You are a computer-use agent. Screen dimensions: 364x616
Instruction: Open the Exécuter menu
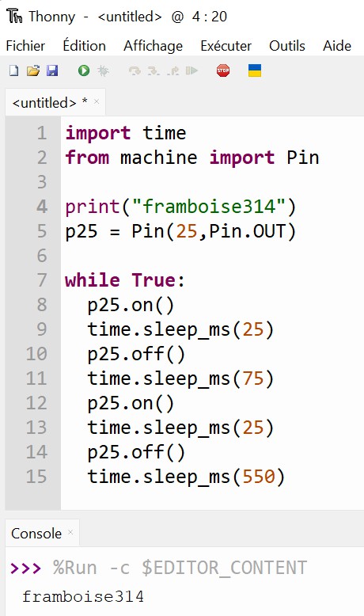(x=226, y=46)
